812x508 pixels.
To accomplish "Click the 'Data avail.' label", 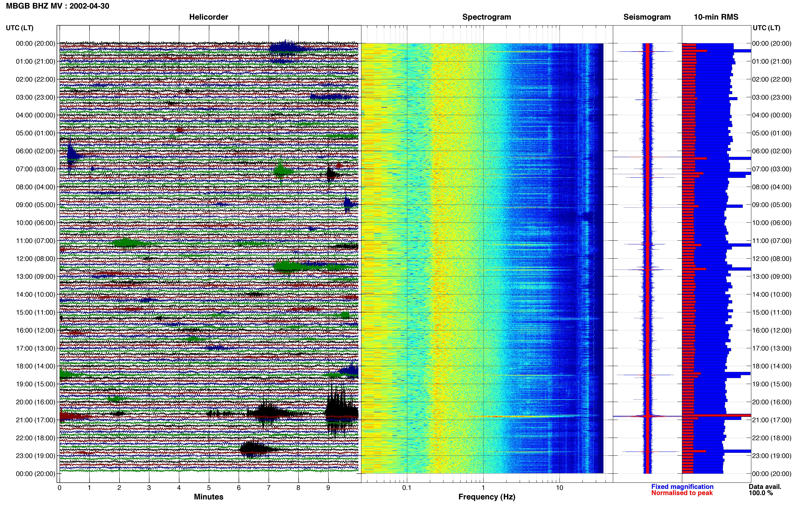I will [x=765, y=486].
